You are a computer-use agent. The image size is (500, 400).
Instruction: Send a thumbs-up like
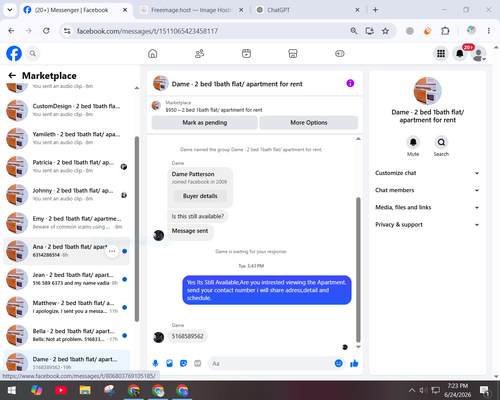(354, 363)
